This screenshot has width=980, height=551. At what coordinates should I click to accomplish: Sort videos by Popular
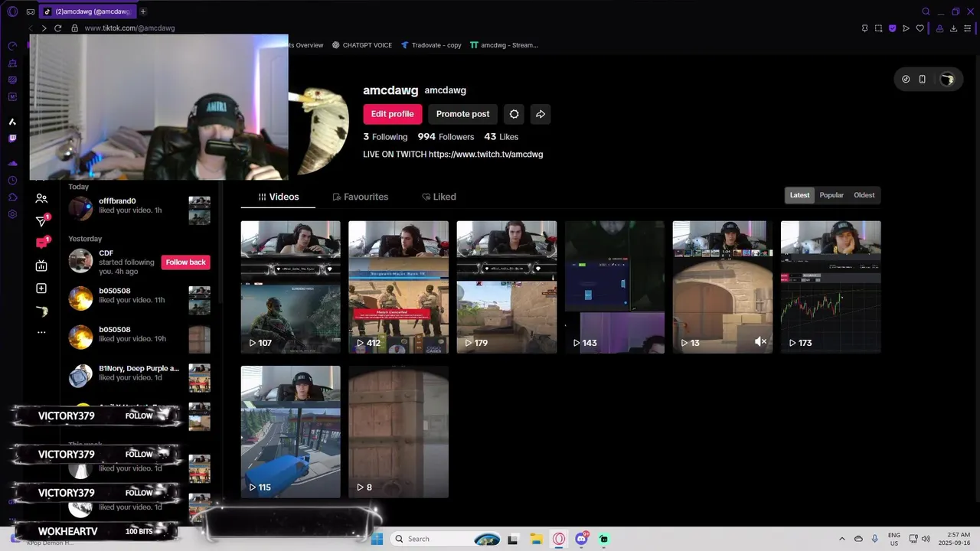(x=831, y=195)
